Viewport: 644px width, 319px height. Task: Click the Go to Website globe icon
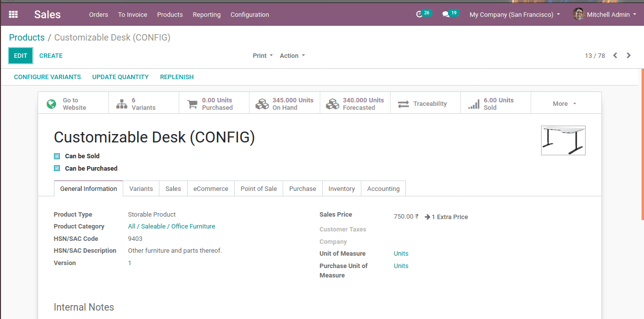(x=51, y=104)
